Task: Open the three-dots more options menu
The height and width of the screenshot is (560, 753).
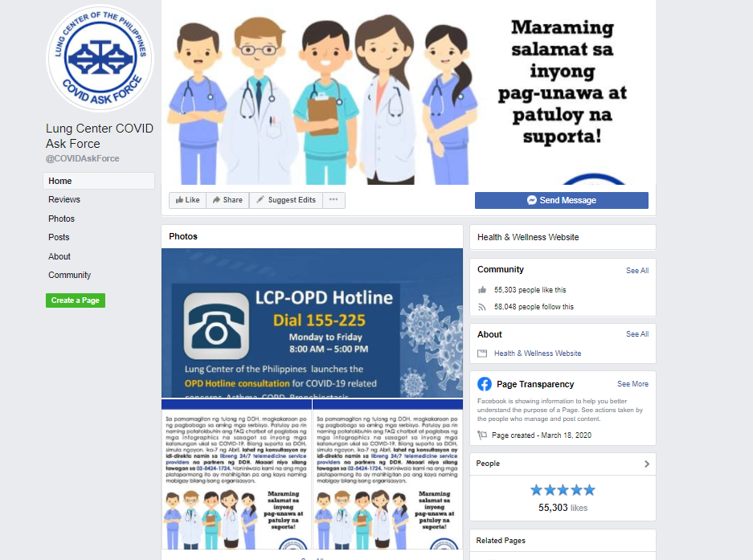Action: (x=334, y=200)
